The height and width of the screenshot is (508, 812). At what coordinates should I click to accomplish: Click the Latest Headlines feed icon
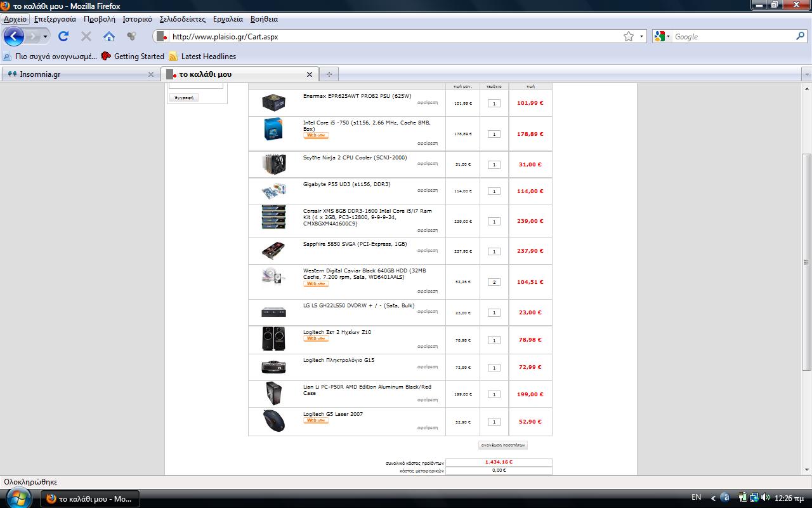(173, 57)
